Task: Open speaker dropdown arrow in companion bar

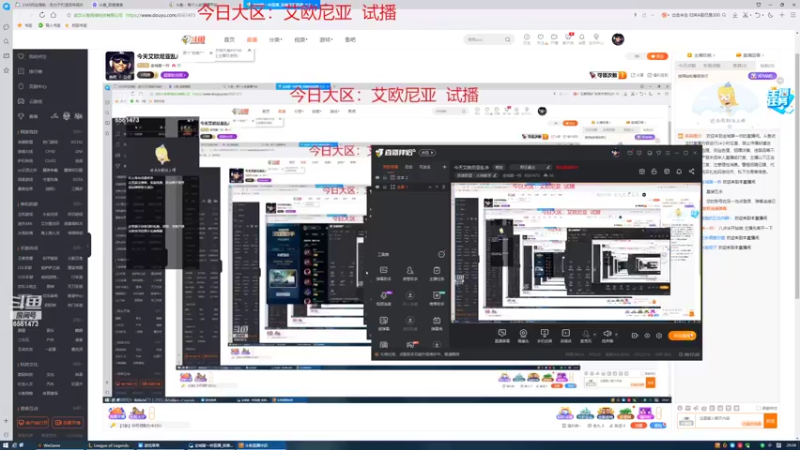Action: point(616,335)
